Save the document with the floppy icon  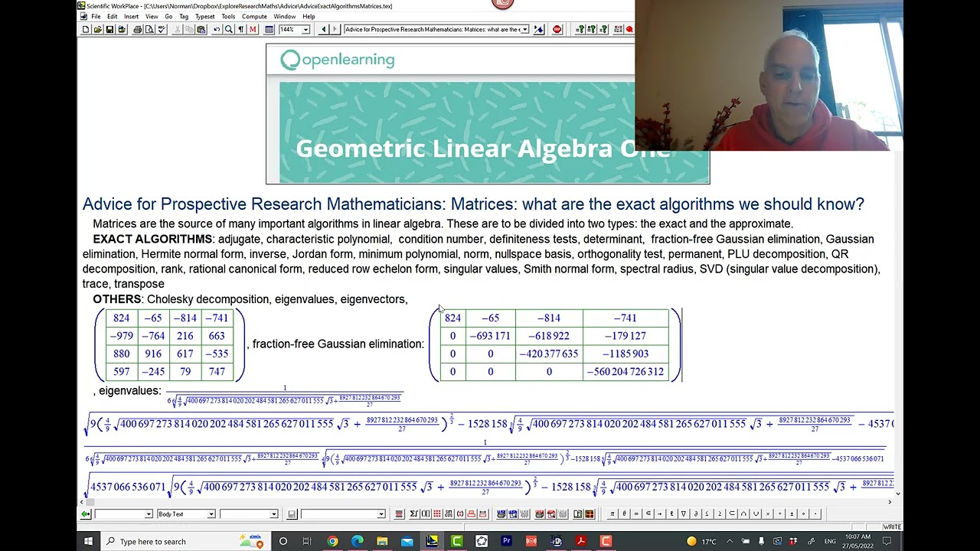click(109, 29)
